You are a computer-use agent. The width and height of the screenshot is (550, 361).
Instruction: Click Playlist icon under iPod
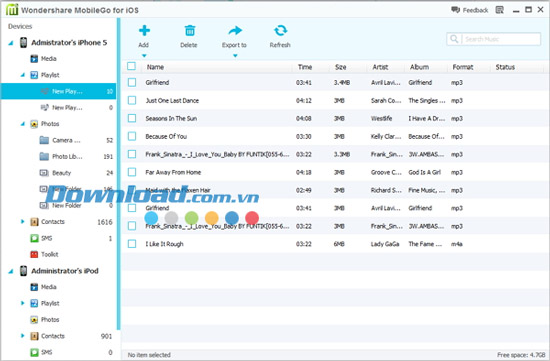(34, 303)
